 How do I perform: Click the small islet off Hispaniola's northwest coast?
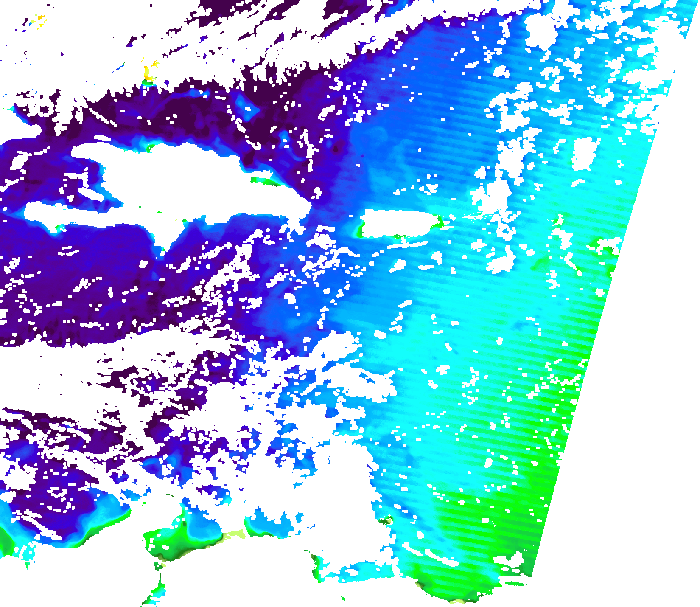point(102,138)
